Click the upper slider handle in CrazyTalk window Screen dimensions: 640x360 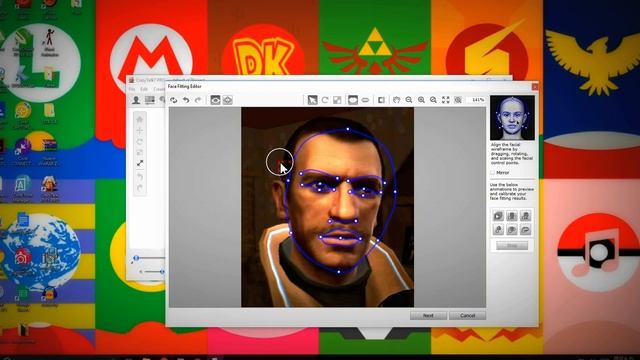pos(136,258)
